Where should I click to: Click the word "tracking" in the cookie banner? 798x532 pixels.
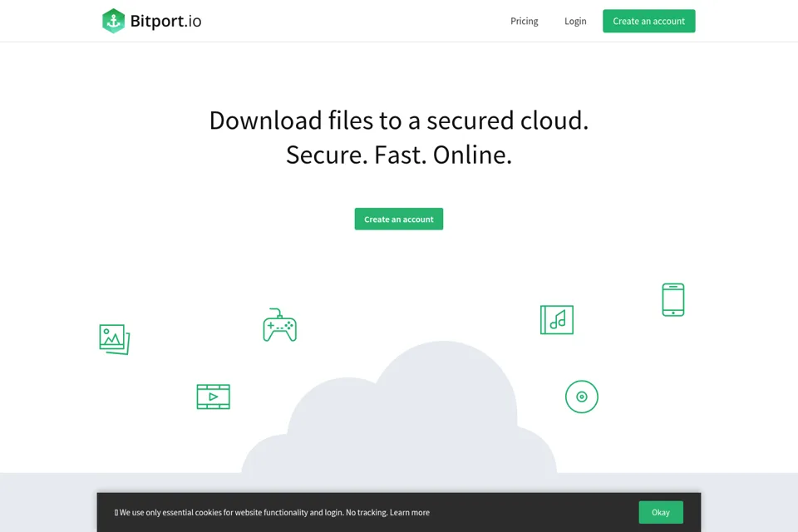tap(372, 513)
